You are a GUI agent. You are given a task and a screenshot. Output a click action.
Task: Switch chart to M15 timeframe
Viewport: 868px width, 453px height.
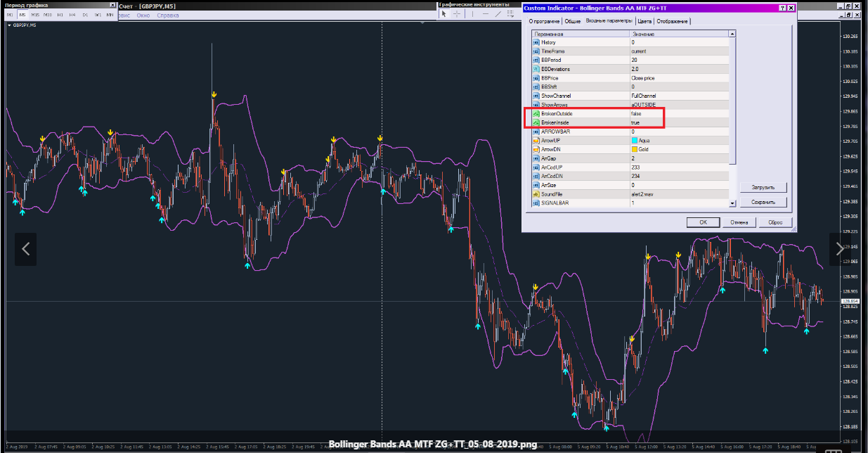tap(35, 14)
